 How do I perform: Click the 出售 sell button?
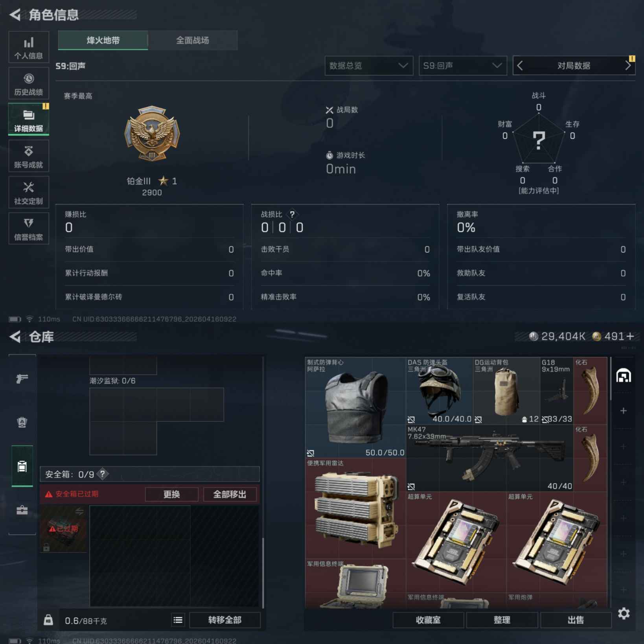(x=576, y=620)
